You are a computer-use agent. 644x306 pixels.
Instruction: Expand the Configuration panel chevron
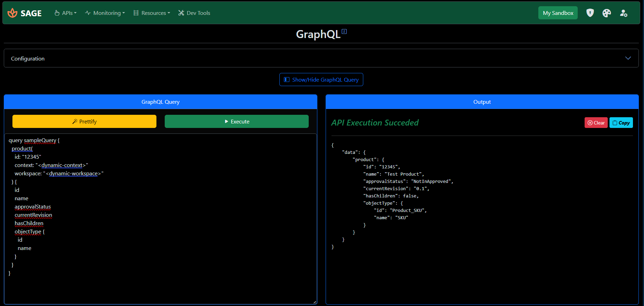[x=628, y=58]
